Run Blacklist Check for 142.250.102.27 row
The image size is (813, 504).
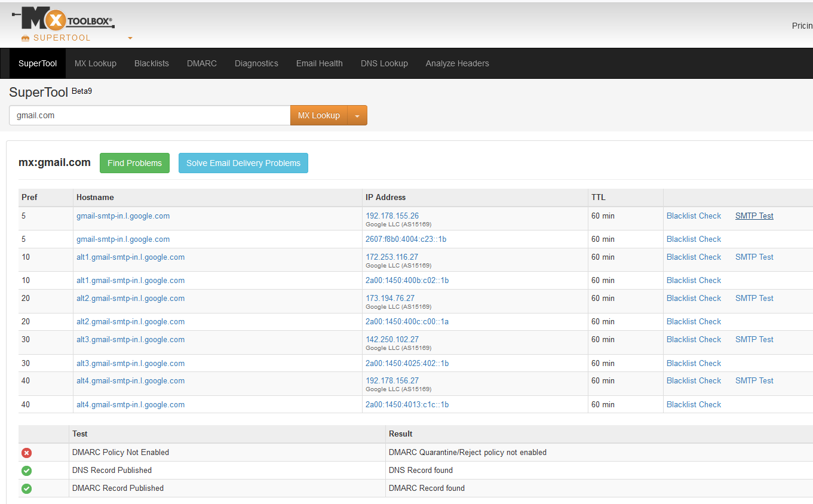(x=694, y=340)
